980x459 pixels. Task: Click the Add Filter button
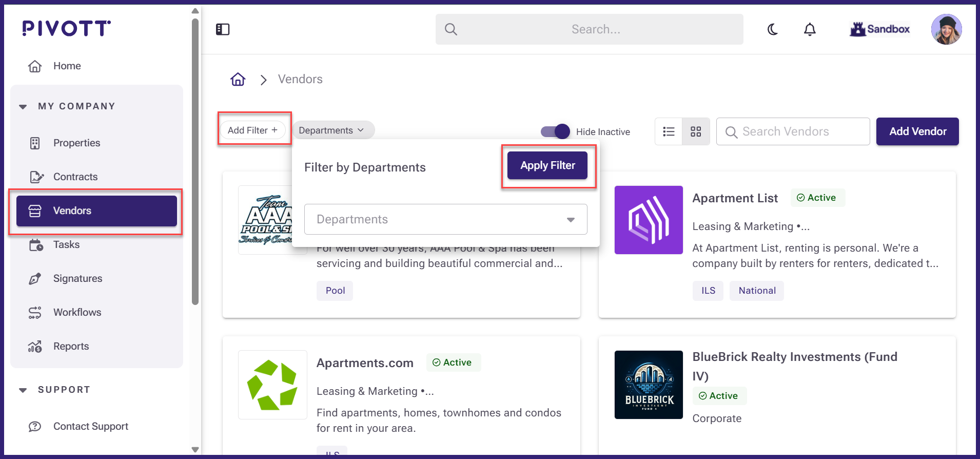coord(253,130)
